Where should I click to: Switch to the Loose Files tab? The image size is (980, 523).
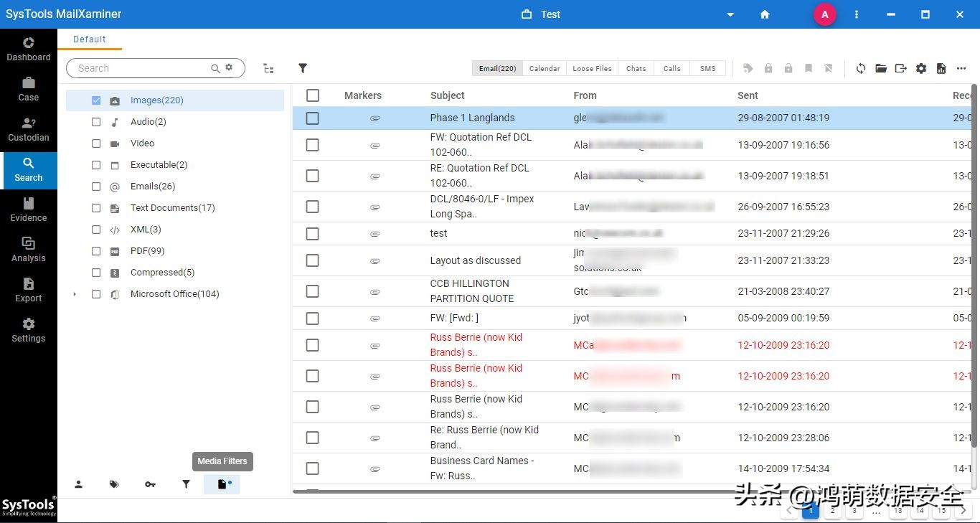tap(592, 68)
